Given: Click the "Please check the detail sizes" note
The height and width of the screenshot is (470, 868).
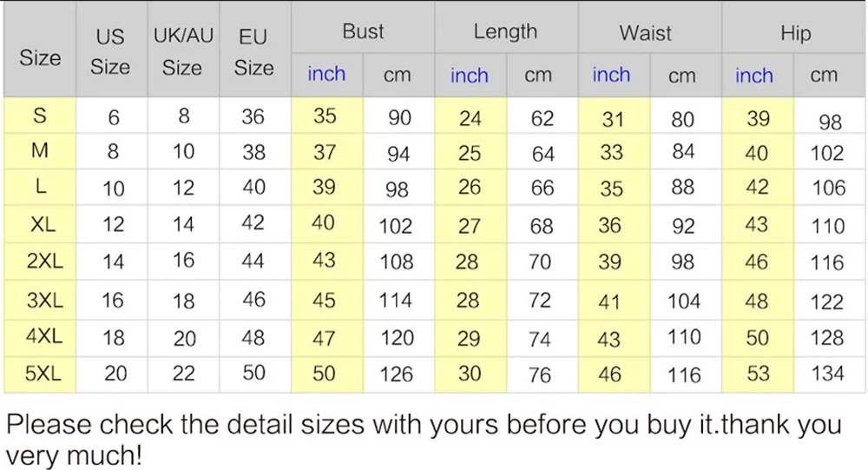Looking at the screenshot, I should point(424,439).
